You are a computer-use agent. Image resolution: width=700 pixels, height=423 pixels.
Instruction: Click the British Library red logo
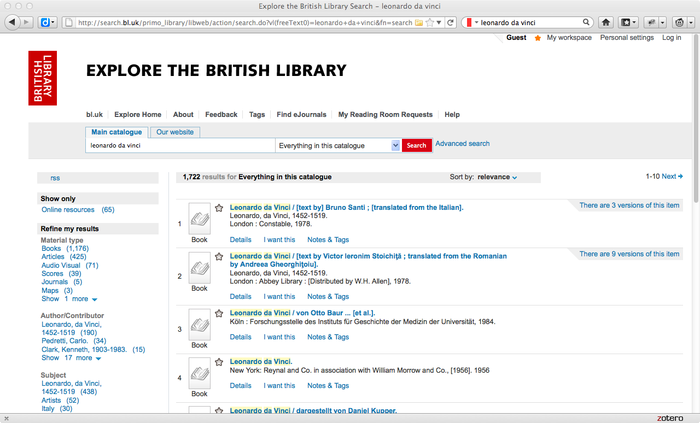(42, 78)
